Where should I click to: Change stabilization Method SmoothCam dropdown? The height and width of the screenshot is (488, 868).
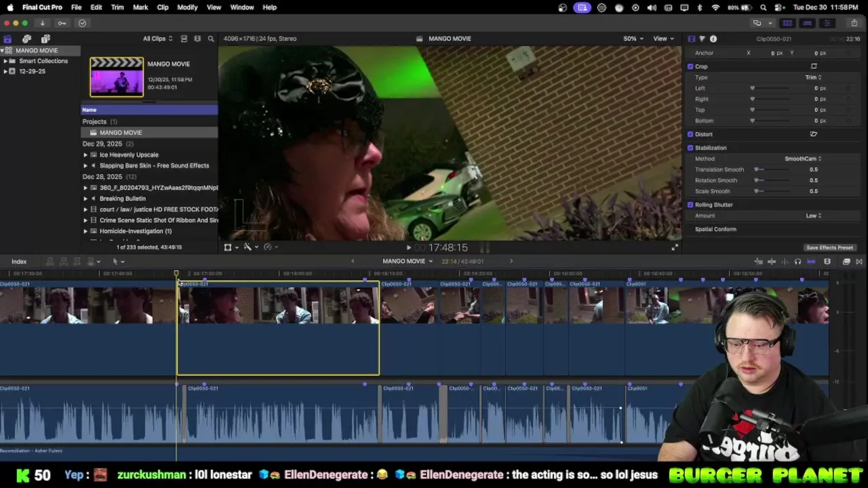803,159
